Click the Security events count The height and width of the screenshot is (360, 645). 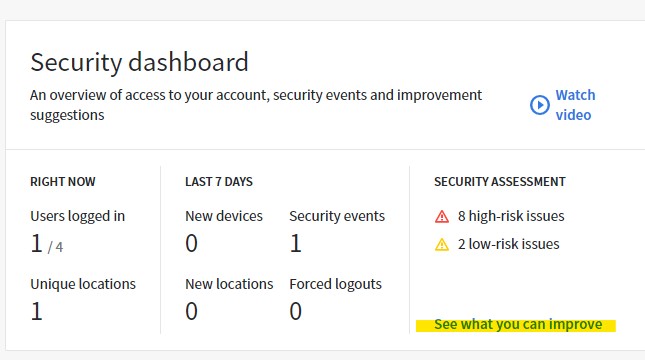click(295, 243)
